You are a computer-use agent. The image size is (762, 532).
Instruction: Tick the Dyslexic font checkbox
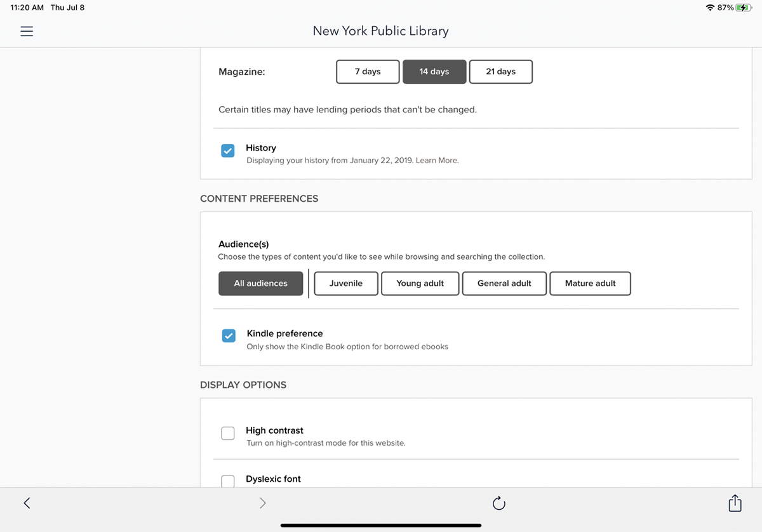click(227, 481)
